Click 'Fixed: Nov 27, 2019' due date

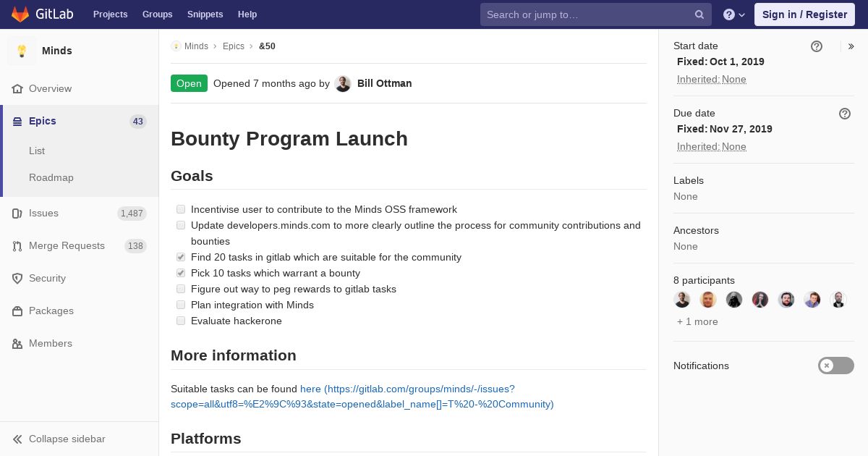click(725, 129)
